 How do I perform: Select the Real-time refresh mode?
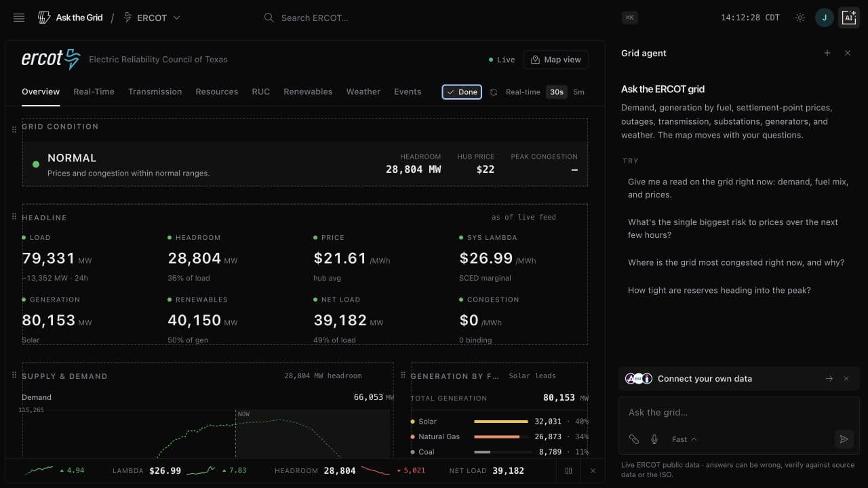click(x=523, y=92)
